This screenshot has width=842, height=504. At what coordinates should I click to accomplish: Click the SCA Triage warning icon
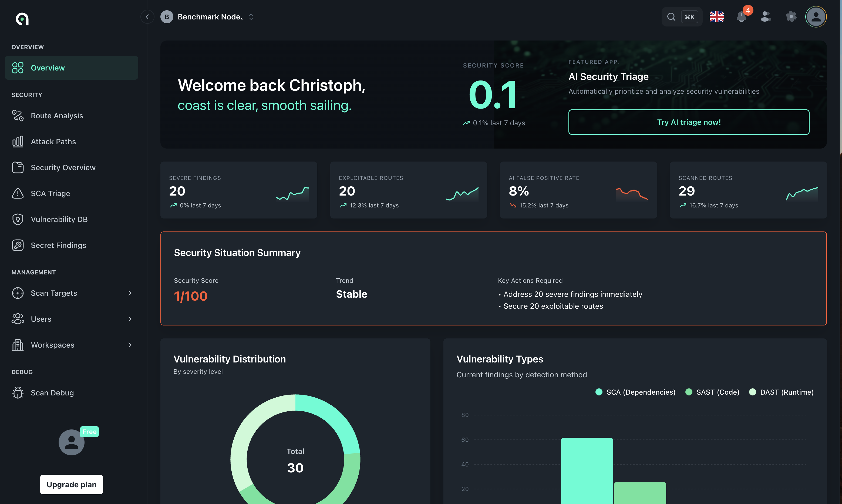pyautogui.click(x=18, y=194)
